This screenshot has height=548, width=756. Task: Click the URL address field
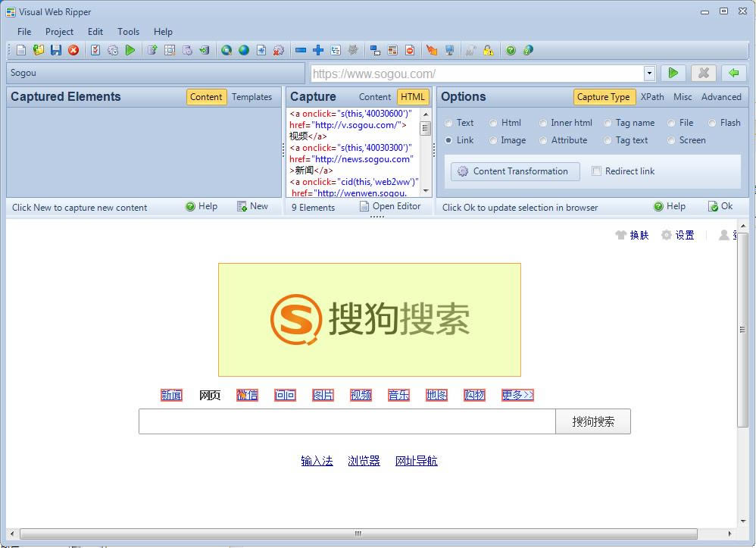477,74
